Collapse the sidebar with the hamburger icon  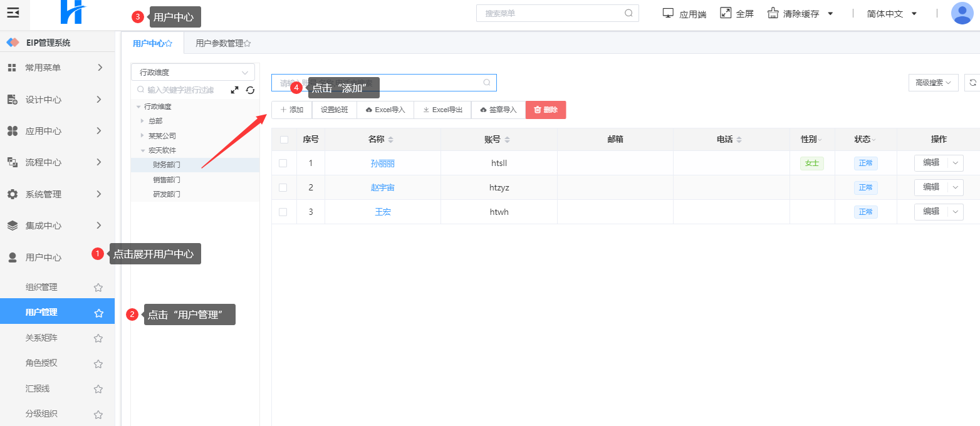(x=13, y=13)
